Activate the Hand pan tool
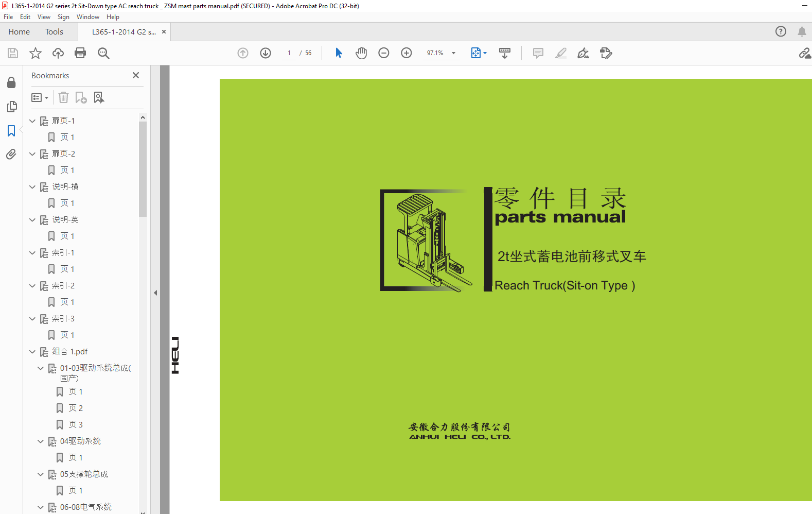This screenshot has width=812, height=514. tap(361, 53)
